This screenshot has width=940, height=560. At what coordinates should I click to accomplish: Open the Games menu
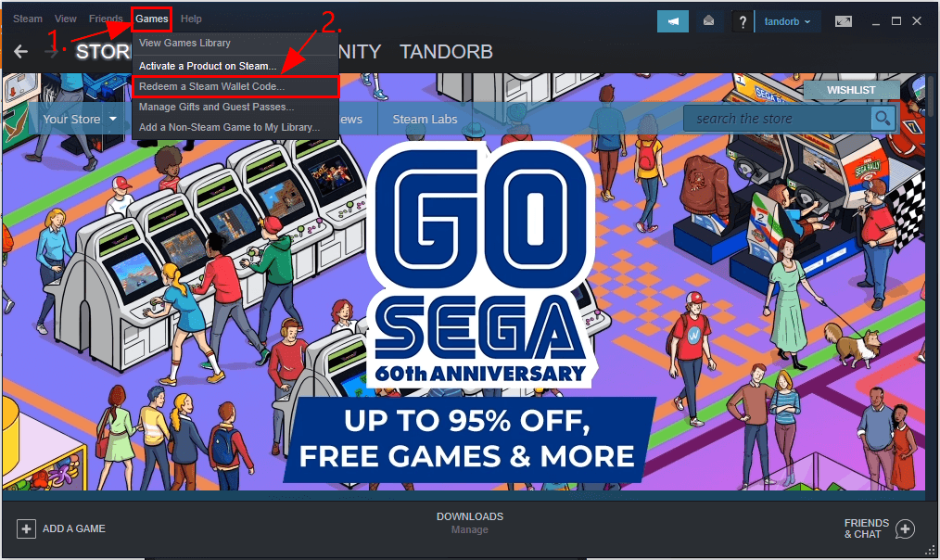[x=152, y=19]
